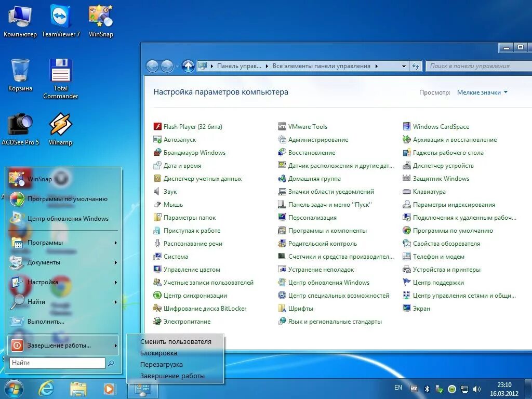532x399 pixels.
Task: Open the address bar history dropdown arrow
Action: (404, 66)
